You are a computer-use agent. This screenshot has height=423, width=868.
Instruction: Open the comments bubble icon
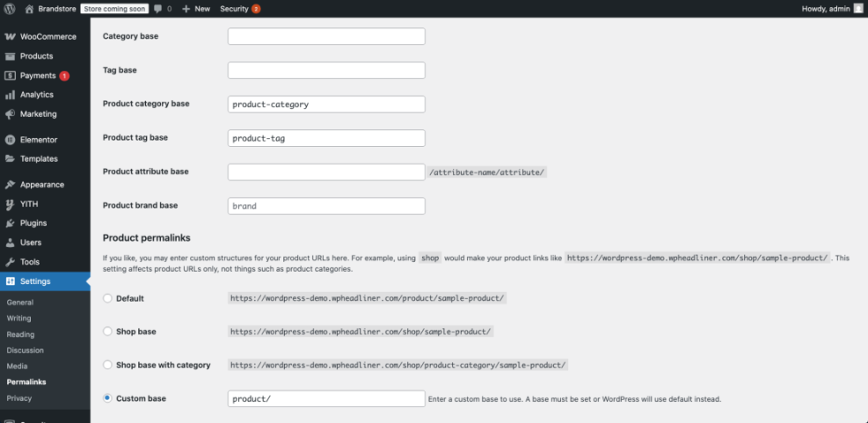(157, 9)
